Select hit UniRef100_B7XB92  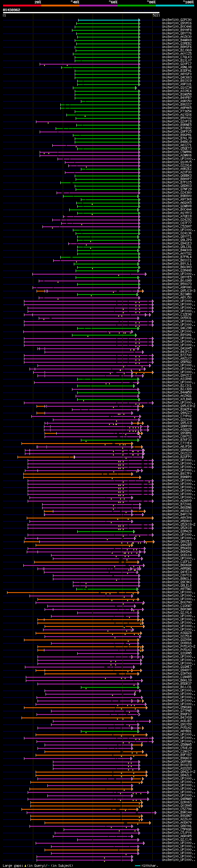(x=177, y=128)
